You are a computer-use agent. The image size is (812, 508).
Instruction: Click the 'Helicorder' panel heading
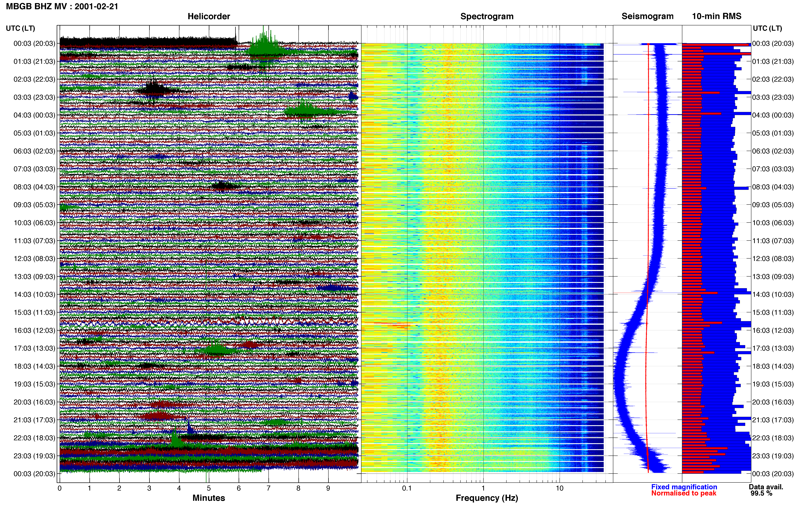point(209,16)
